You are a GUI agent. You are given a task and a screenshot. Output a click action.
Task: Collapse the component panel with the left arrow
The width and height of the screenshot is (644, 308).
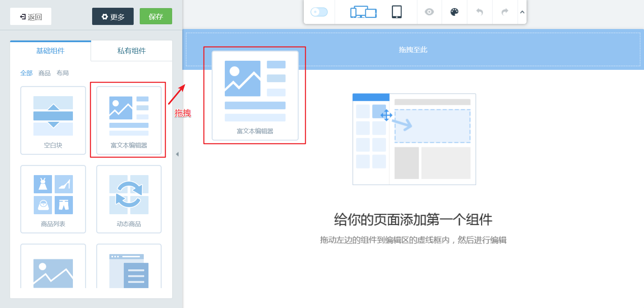(x=177, y=154)
